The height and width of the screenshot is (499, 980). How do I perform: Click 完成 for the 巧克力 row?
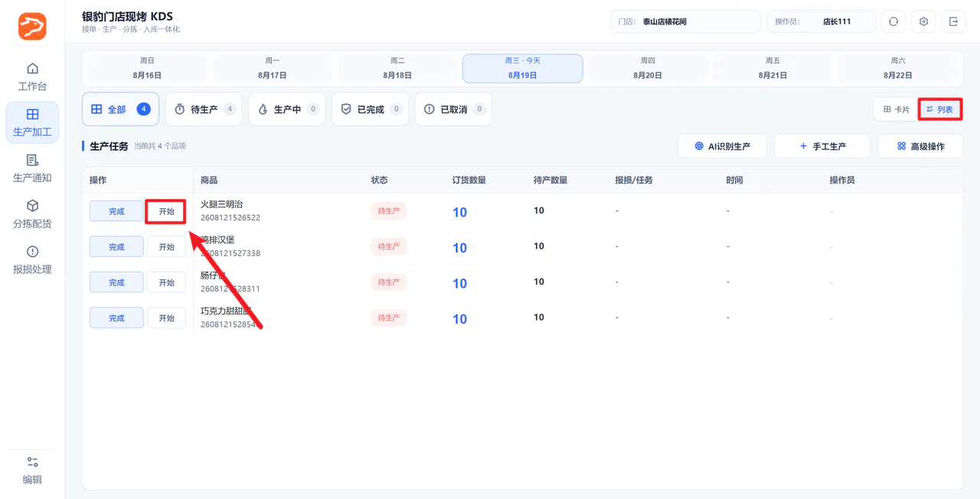click(x=116, y=318)
